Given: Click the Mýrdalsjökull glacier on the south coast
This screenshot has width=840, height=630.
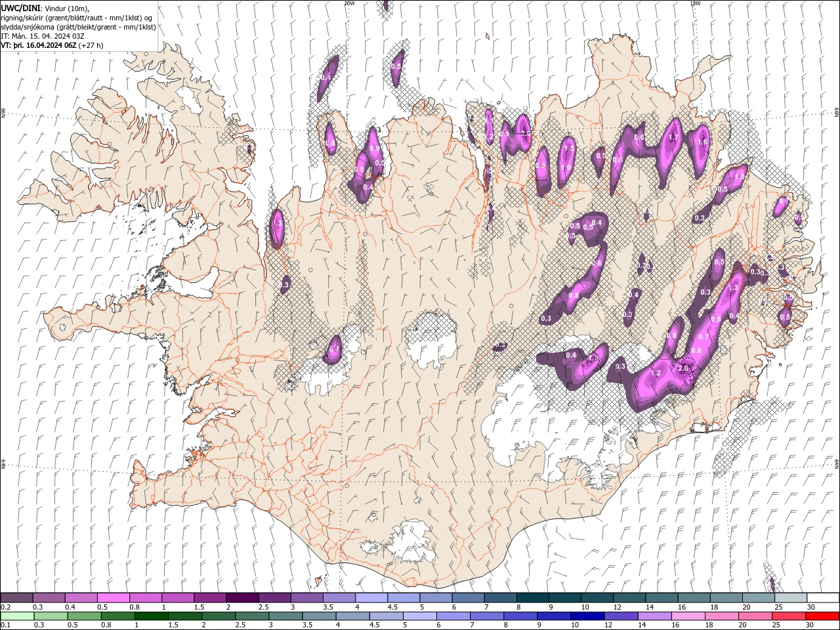Looking at the screenshot, I should [x=412, y=541].
